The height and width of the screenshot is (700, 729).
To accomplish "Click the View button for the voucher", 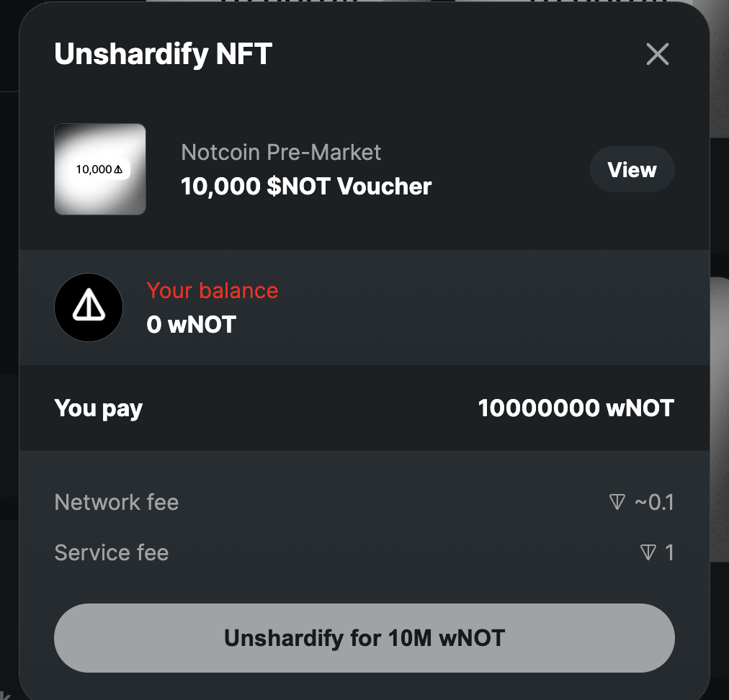I will pos(632,169).
